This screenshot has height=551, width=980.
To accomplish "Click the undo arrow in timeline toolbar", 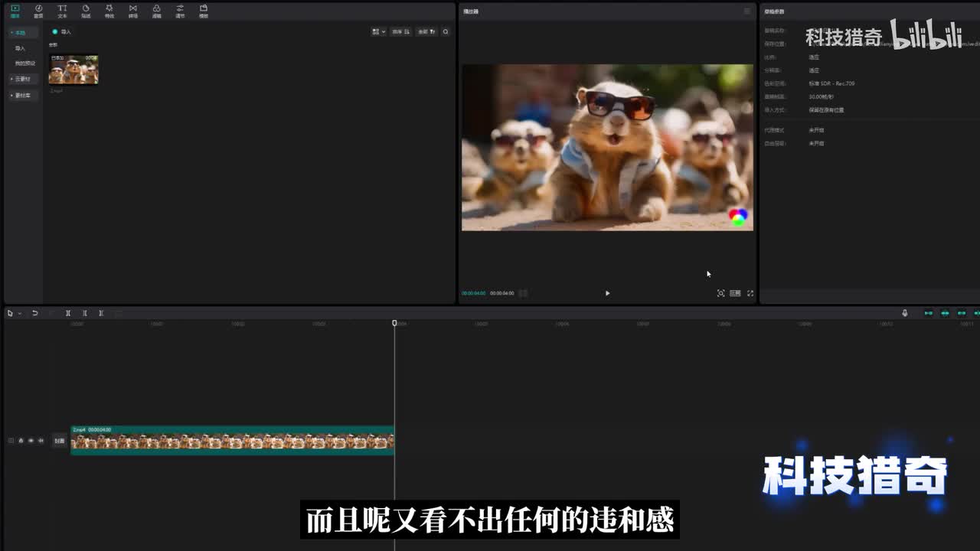I will click(x=34, y=313).
